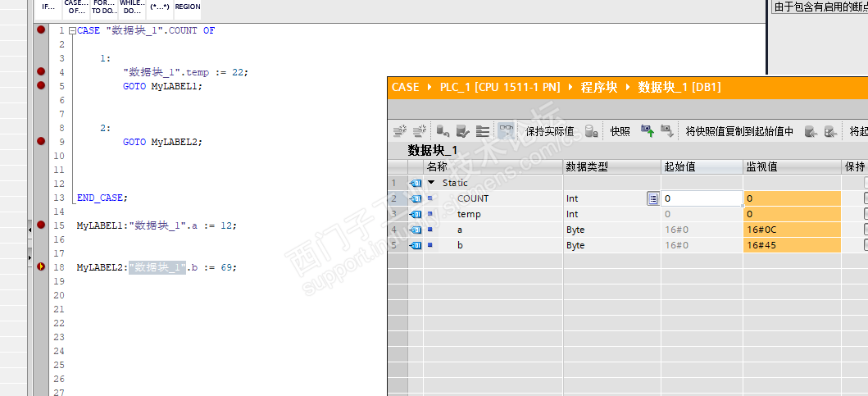Insert the FOR... TO DO... snippet

click(x=104, y=7)
